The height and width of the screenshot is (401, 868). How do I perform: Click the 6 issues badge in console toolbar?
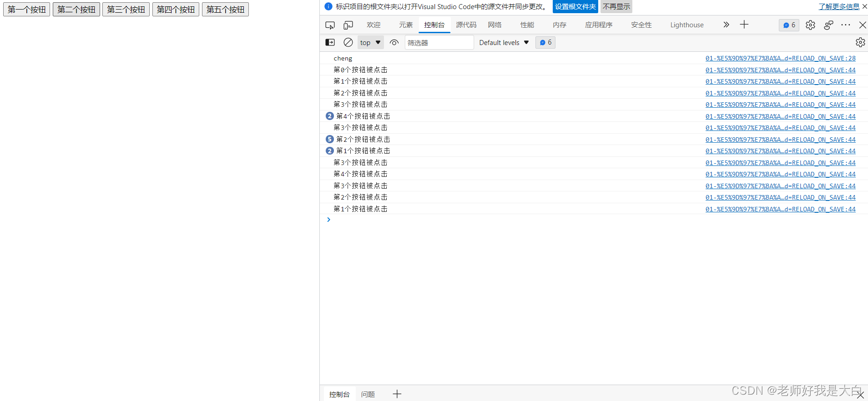pos(545,42)
